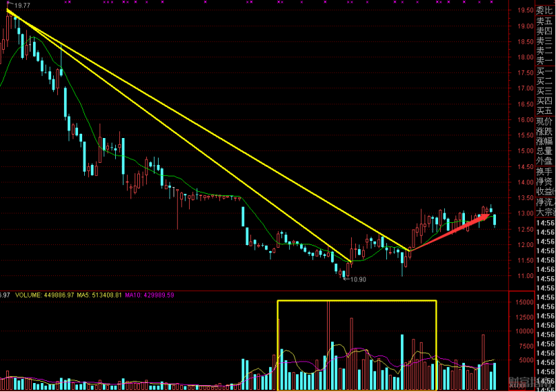Click the 外盘 label in quote panel
This screenshot has height=392, width=556.
pyautogui.click(x=544, y=161)
